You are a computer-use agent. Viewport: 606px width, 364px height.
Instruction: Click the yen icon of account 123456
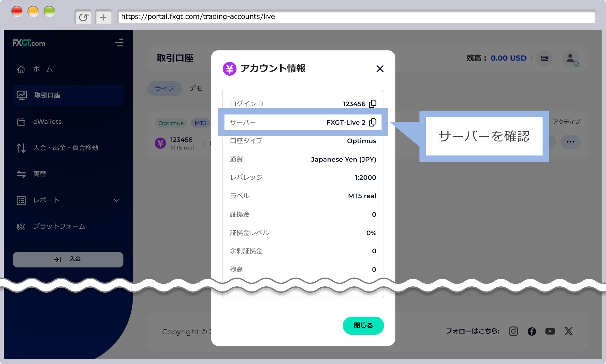[160, 143]
